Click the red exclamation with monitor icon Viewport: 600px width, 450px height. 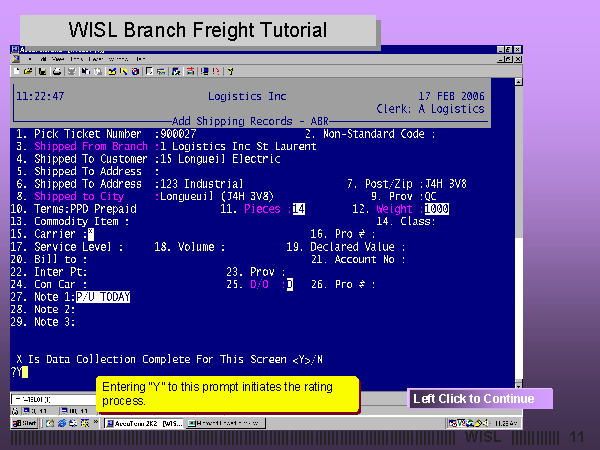[x=205, y=71]
